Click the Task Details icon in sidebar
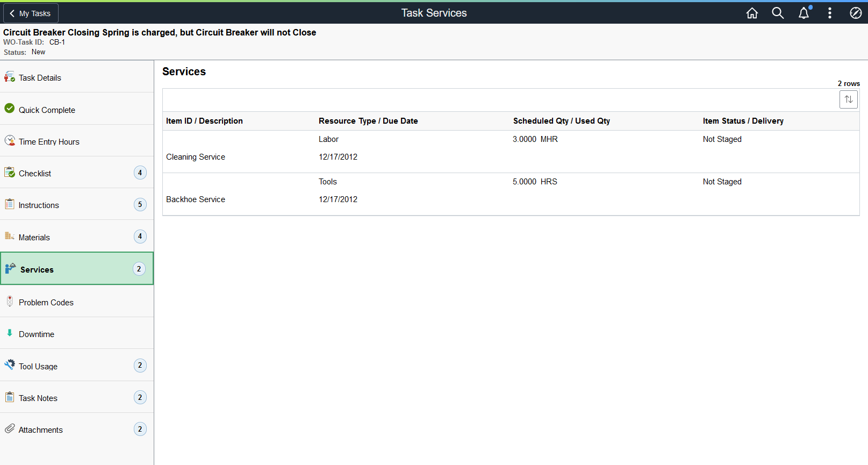 click(10, 77)
